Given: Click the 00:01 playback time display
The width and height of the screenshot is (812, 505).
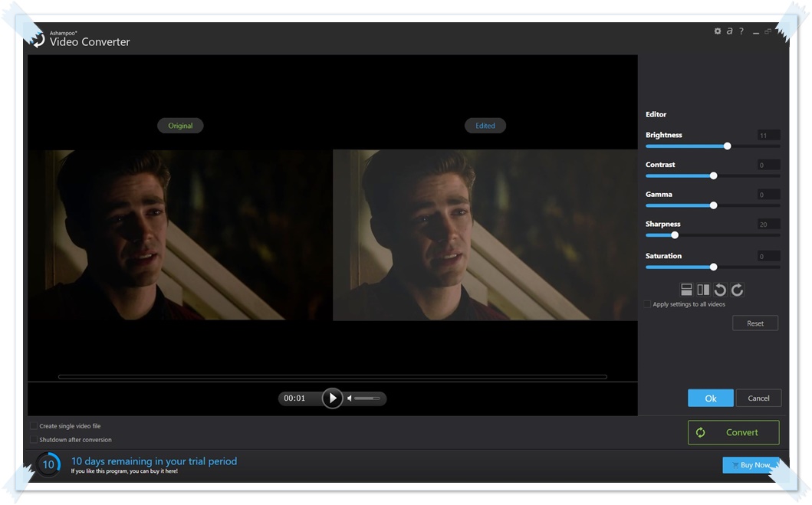Looking at the screenshot, I should click(294, 398).
